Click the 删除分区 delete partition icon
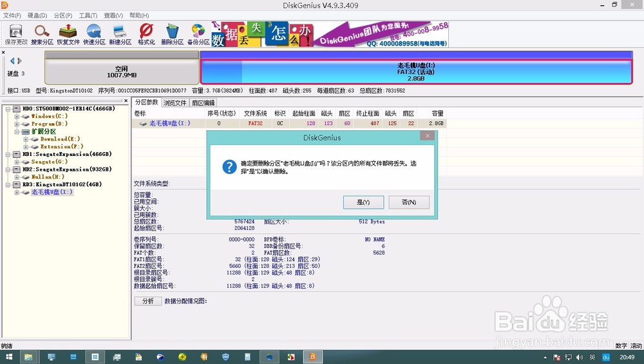 click(172, 35)
